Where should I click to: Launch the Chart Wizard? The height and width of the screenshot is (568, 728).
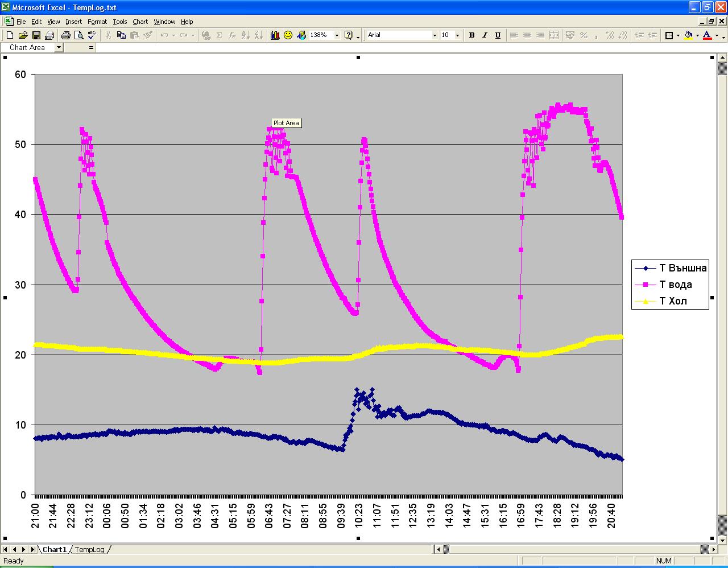tap(275, 35)
